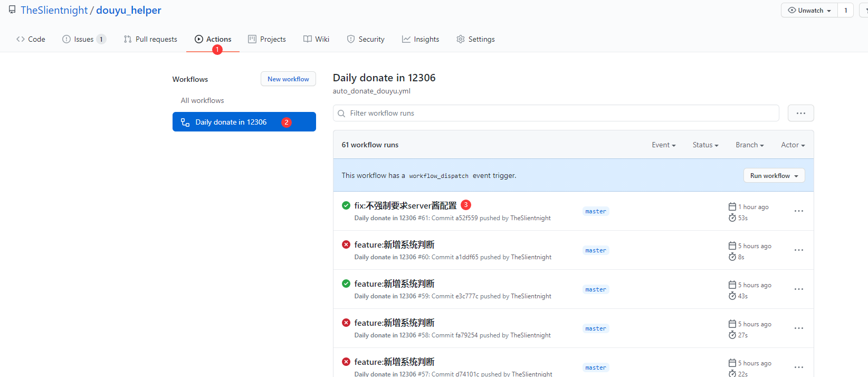Switch to the Wiki tab
Image resolution: width=868 pixels, height=377 pixels.
point(316,39)
